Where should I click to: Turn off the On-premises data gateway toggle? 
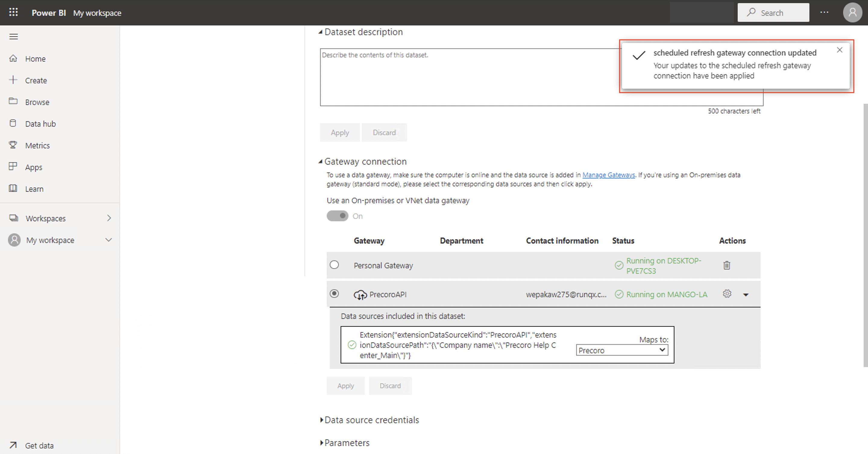[x=337, y=216]
